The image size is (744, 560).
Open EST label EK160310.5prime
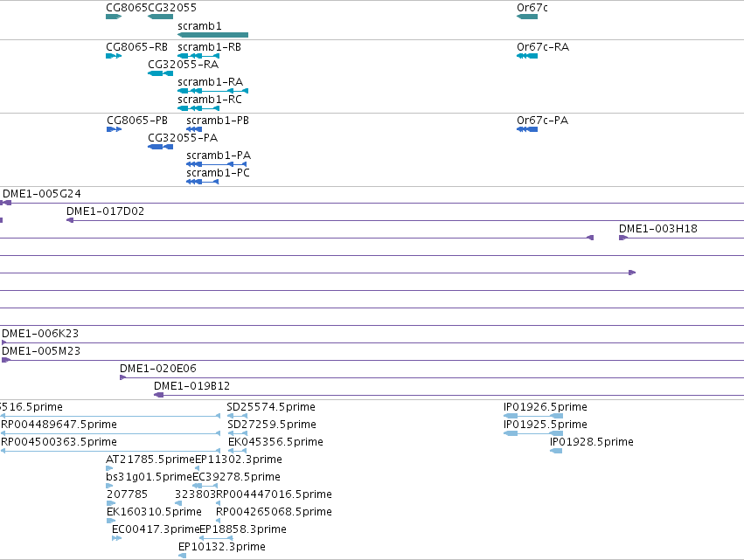pos(154,513)
